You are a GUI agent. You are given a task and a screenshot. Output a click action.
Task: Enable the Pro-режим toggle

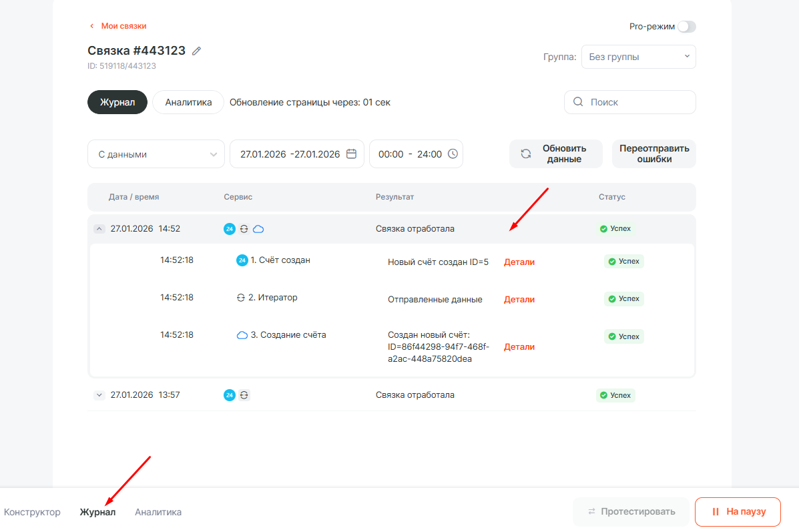(686, 27)
